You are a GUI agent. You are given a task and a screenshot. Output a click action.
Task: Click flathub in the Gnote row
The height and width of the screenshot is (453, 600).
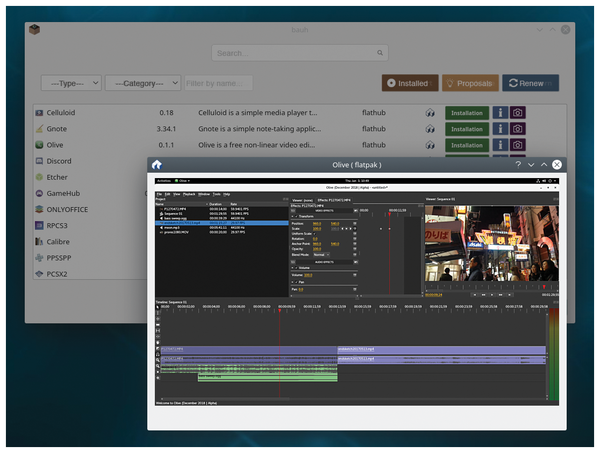374,129
